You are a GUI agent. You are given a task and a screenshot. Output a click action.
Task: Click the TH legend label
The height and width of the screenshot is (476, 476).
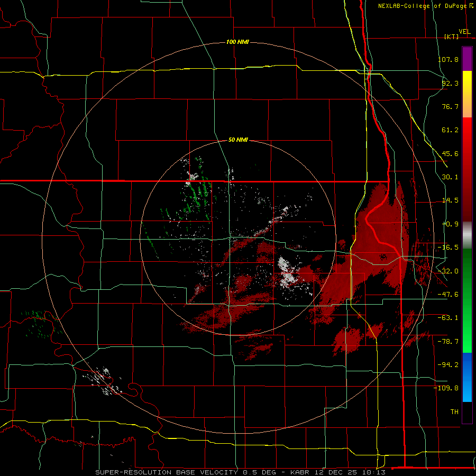tap(454, 412)
